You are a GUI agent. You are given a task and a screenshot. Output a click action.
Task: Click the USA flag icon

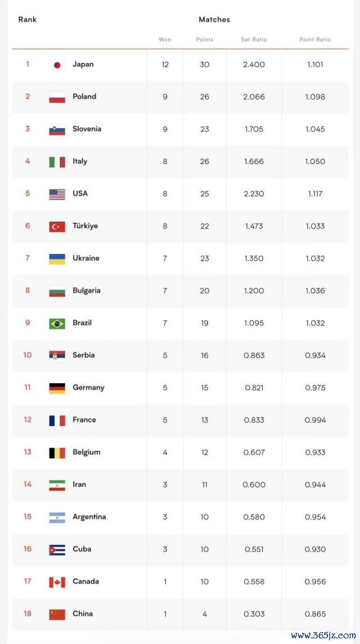tap(57, 194)
